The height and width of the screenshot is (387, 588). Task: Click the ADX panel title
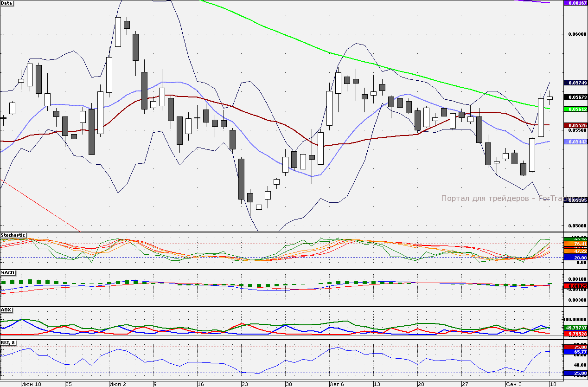(x=6, y=310)
